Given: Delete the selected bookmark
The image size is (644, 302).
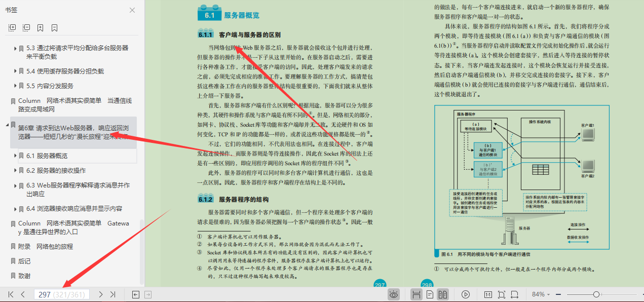Looking at the screenshot, I should [54, 27].
